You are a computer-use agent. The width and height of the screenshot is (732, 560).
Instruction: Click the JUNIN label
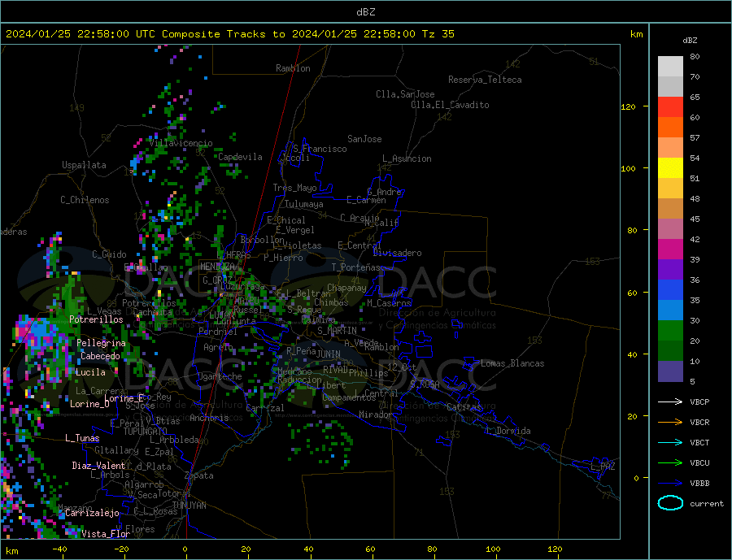[329, 354]
